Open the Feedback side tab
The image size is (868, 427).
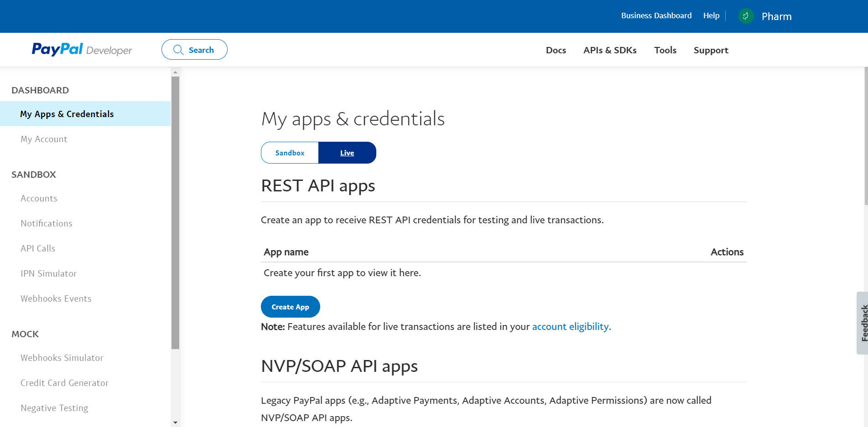863,323
